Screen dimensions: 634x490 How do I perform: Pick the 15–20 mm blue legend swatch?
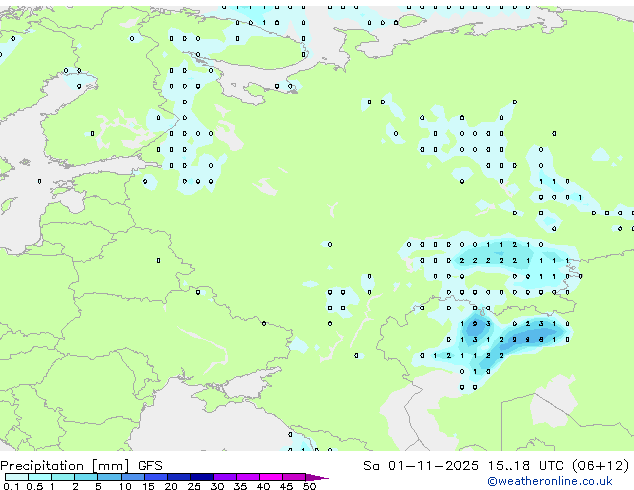155,477
